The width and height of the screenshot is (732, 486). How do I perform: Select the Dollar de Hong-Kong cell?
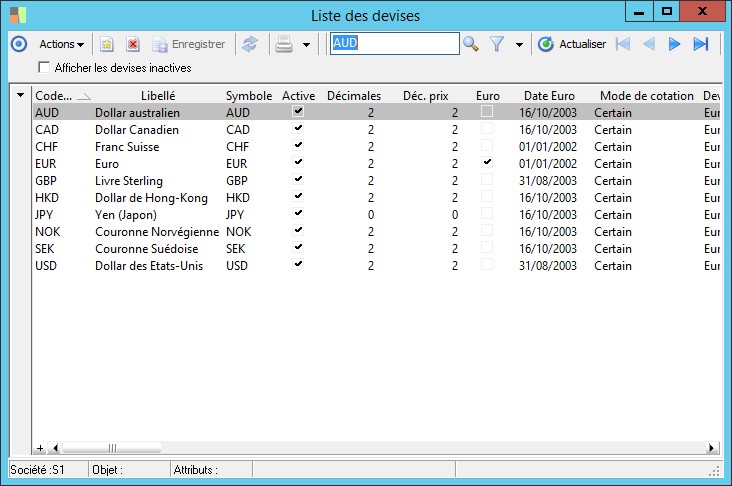151,198
